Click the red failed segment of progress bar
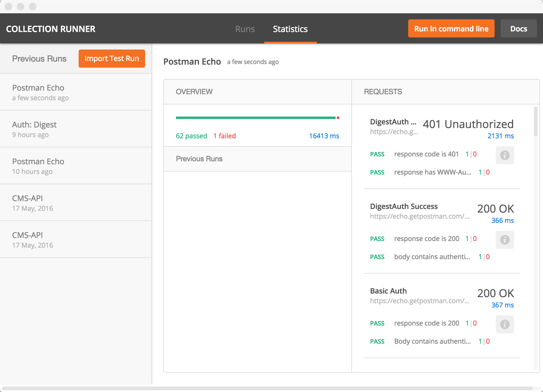Image resolution: width=543 pixels, height=392 pixels. click(338, 118)
